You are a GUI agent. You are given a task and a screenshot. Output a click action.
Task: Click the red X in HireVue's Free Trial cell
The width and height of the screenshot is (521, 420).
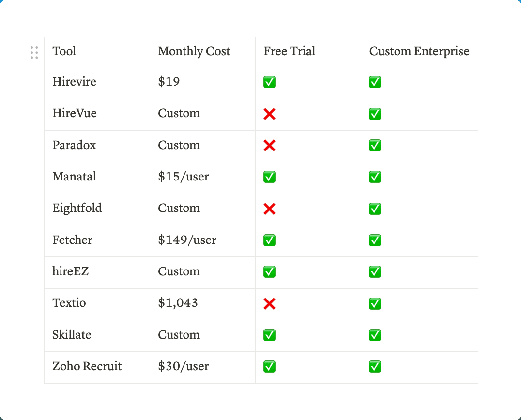coord(270,114)
